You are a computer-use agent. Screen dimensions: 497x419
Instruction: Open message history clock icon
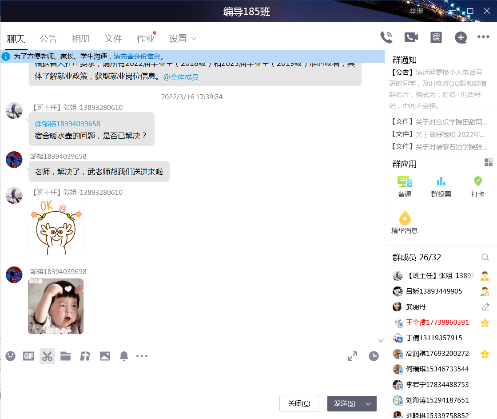[x=374, y=356]
